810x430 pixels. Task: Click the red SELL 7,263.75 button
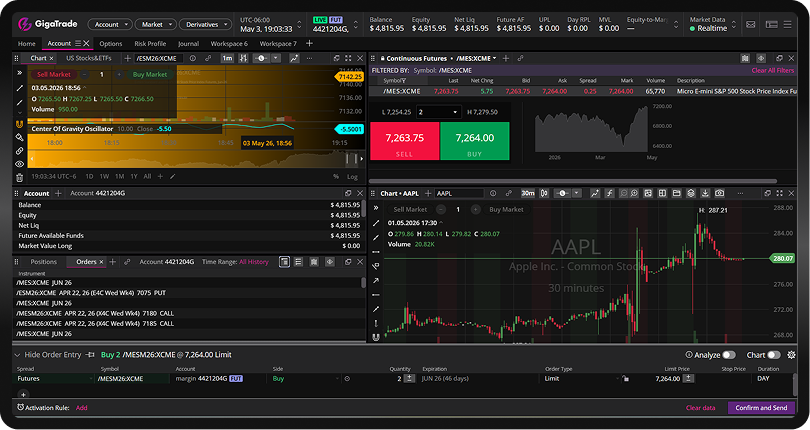404,141
